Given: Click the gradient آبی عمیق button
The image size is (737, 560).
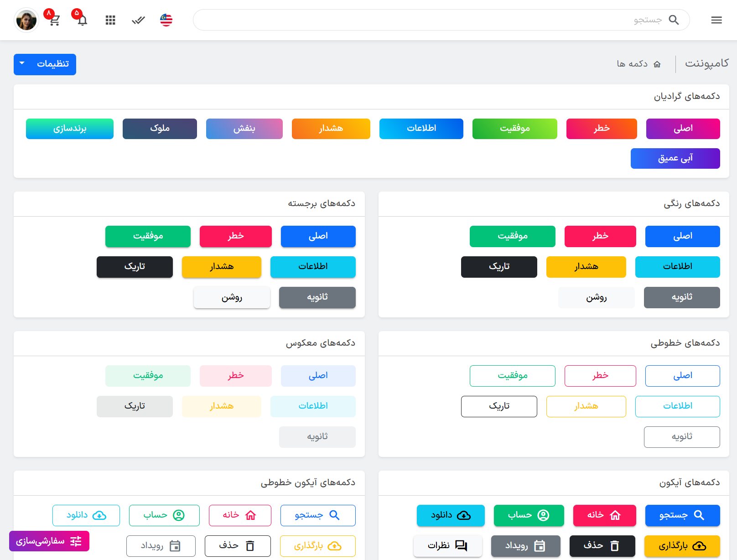Looking at the screenshot, I should 675,158.
